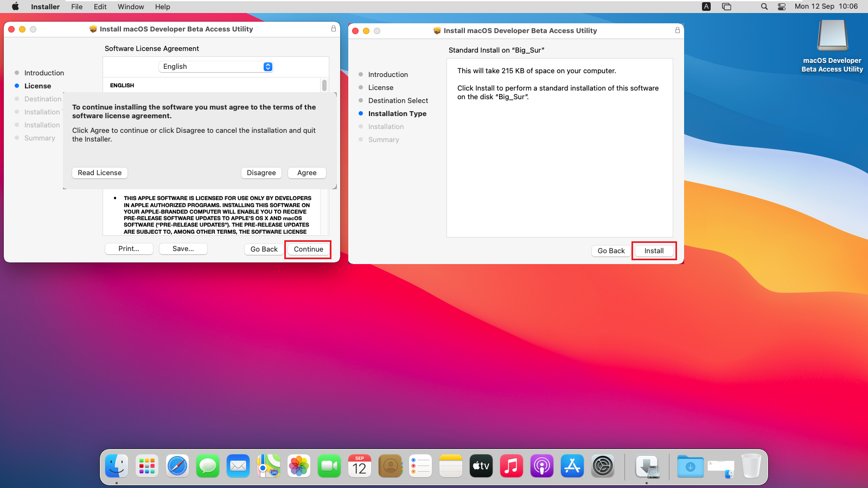Image resolution: width=868 pixels, height=488 pixels.
Task: Launch Safari from the Dock
Action: point(177,466)
